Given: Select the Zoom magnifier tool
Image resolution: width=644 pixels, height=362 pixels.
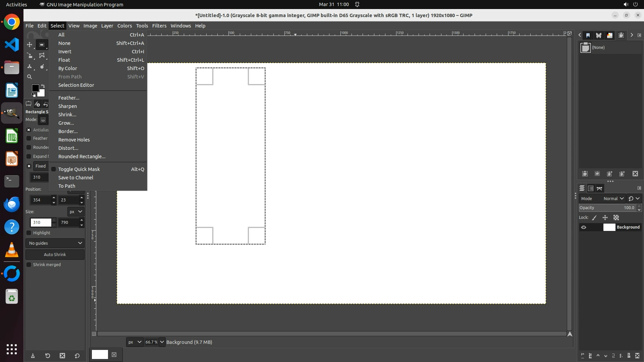Looking at the screenshot, I should 30,77.
